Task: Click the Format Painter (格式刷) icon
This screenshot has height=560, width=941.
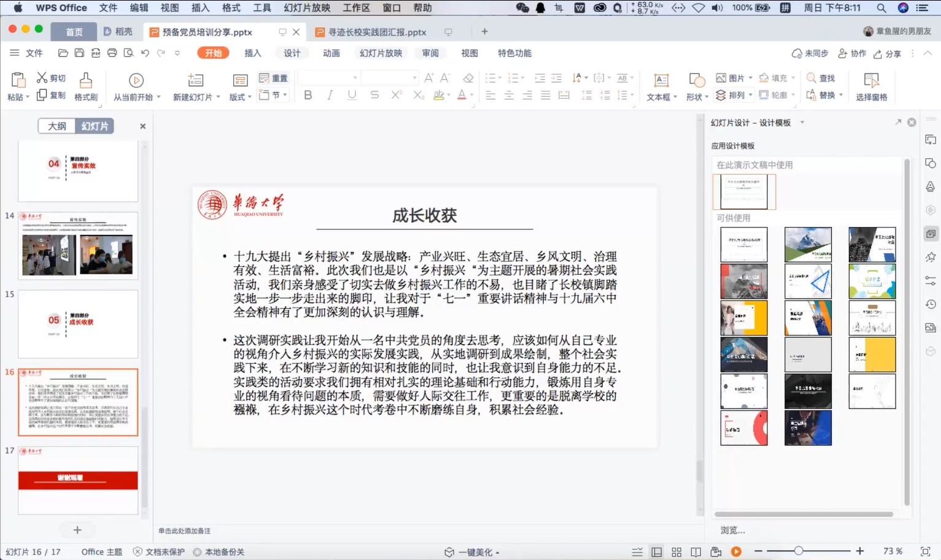Action: coord(86,86)
